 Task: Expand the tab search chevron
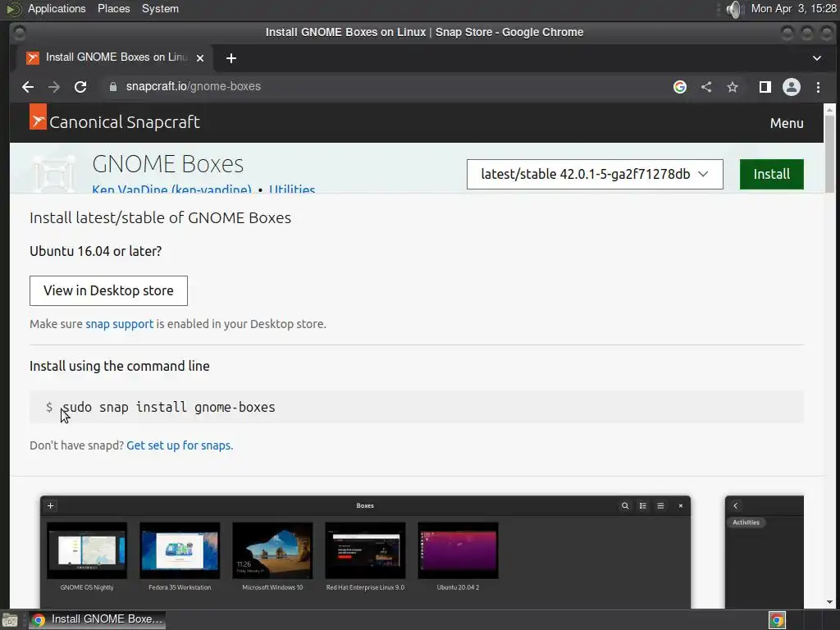817,58
